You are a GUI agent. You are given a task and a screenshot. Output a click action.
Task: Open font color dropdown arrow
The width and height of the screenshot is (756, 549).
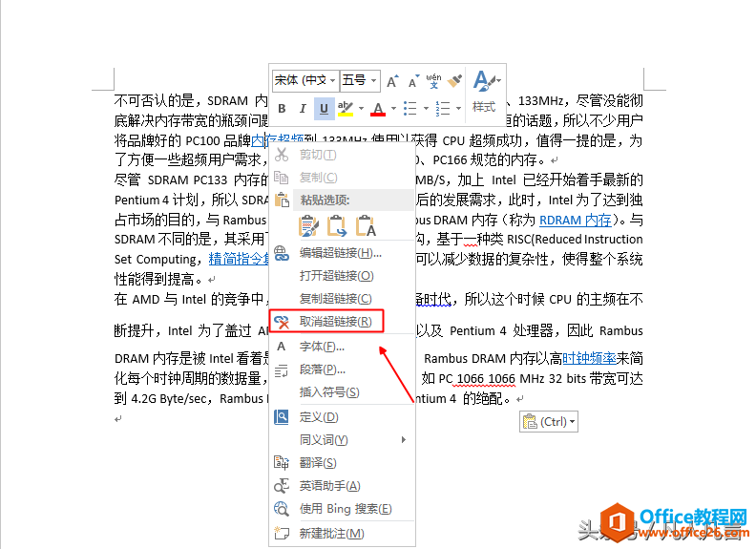click(x=393, y=109)
